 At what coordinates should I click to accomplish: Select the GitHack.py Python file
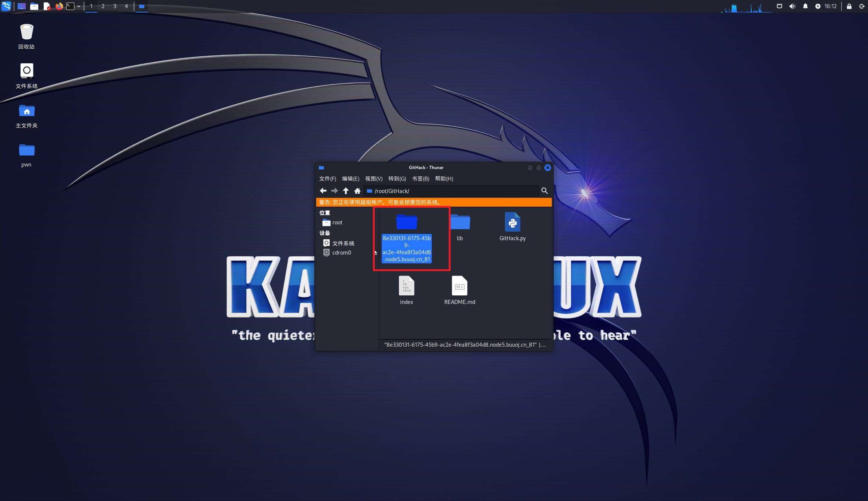pyautogui.click(x=512, y=227)
